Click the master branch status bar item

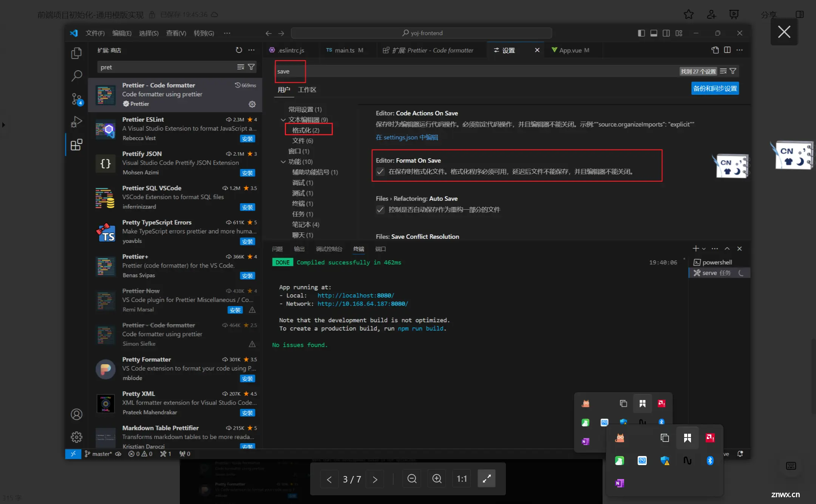(x=98, y=454)
